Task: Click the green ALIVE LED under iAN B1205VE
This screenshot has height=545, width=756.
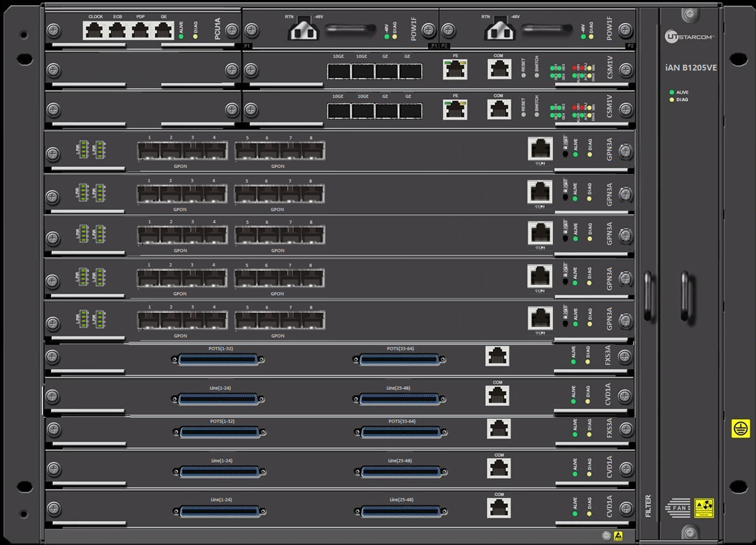Action: [x=672, y=92]
